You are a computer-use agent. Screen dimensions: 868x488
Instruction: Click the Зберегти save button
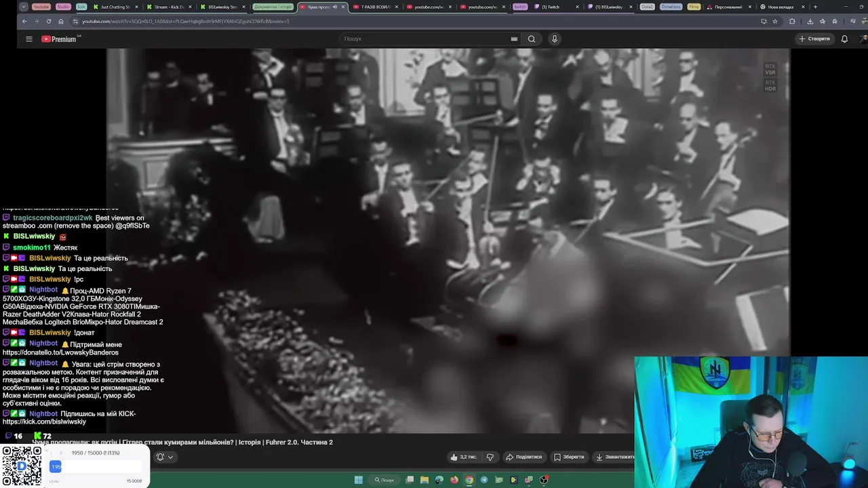point(569,457)
